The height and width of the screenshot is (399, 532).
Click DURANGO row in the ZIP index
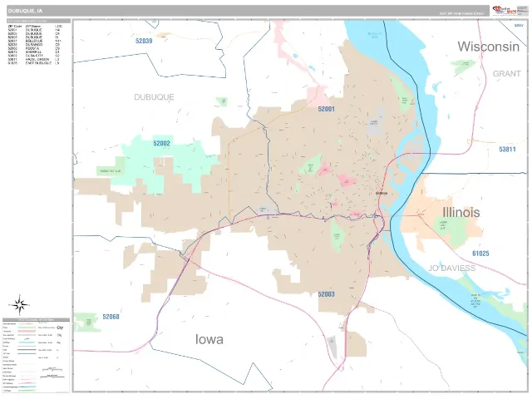click(x=35, y=44)
